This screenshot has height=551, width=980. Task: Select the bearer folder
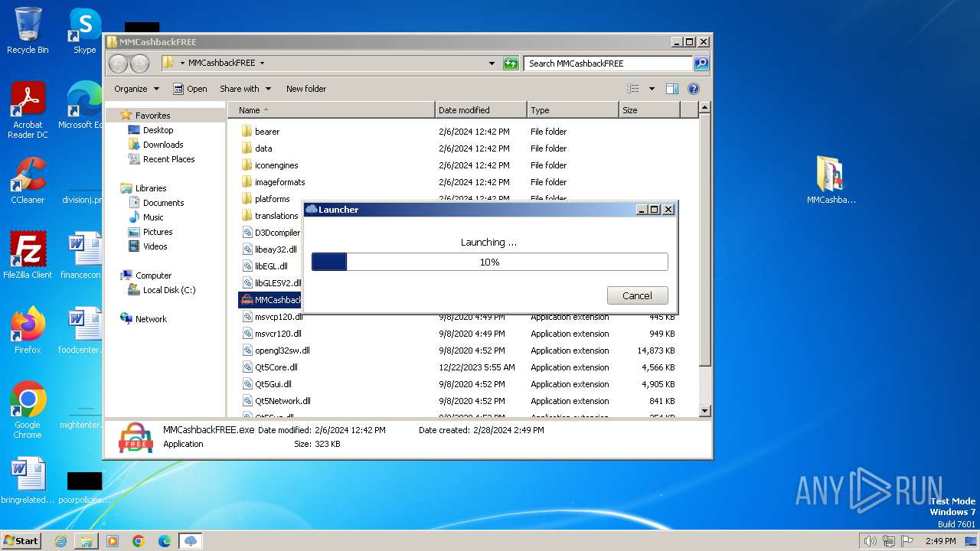coord(267,132)
